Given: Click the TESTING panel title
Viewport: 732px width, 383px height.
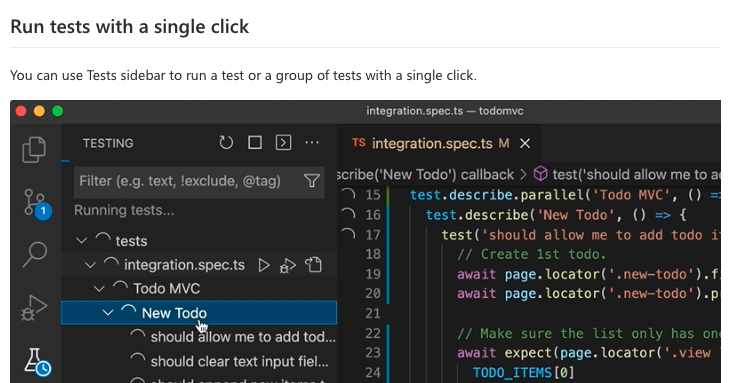Looking at the screenshot, I should (x=108, y=143).
